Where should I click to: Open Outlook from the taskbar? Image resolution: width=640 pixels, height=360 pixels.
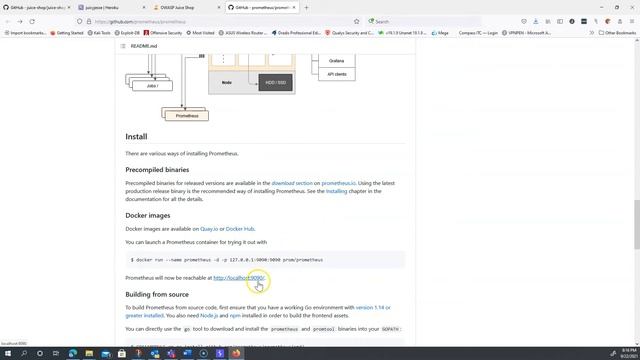tap(155, 353)
